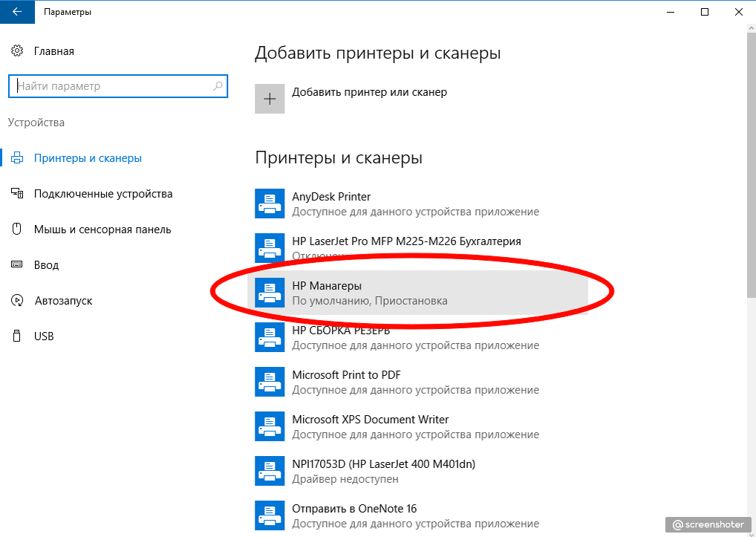Viewport: 756px width, 537px height.
Task: Click Microsoft XPS Document Writer icon
Action: point(270,426)
